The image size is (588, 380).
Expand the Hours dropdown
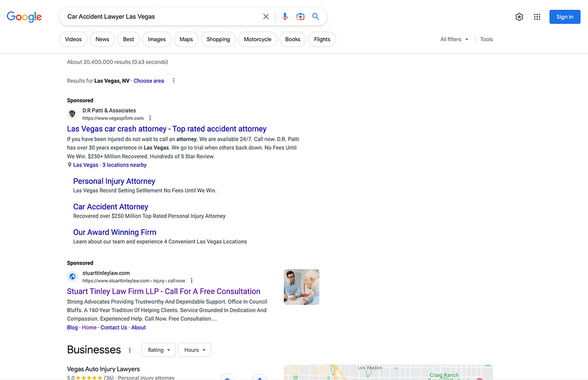pyautogui.click(x=194, y=350)
